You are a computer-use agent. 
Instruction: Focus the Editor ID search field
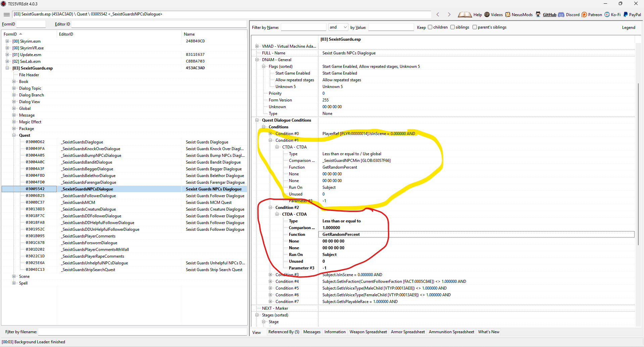pyautogui.click(x=159, y=24)
